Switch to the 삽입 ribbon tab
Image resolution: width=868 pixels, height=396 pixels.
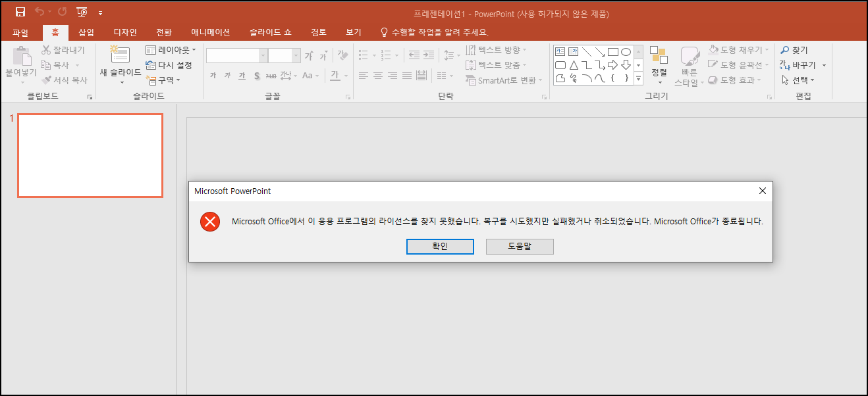(86, 32)
